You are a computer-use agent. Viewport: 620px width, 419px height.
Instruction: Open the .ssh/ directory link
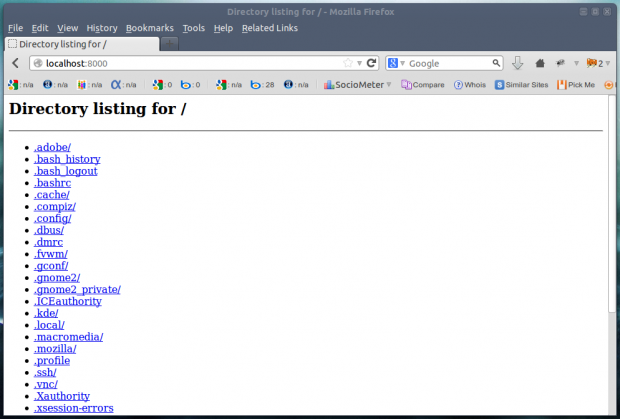click(x=45, y=372)
